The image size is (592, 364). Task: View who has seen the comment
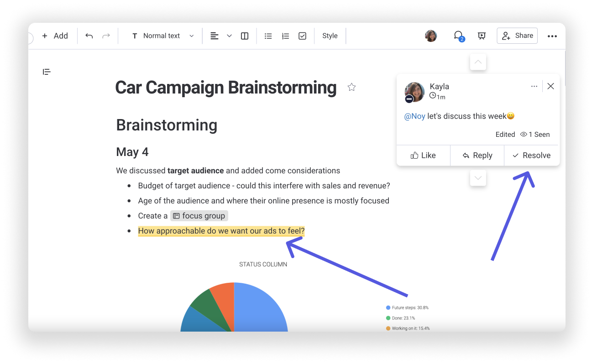(535, 135)
